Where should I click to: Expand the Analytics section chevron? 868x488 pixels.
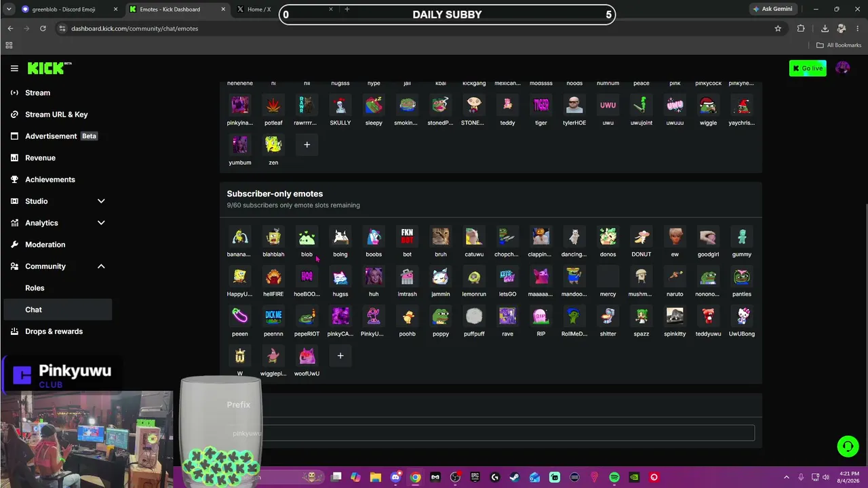pos(101,223)
